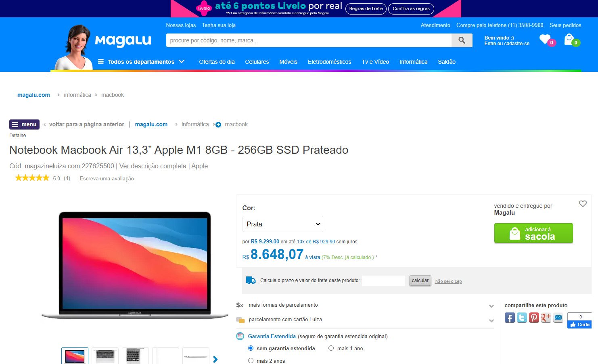Open the favorites heart icon in header

[x=545, y=40]
